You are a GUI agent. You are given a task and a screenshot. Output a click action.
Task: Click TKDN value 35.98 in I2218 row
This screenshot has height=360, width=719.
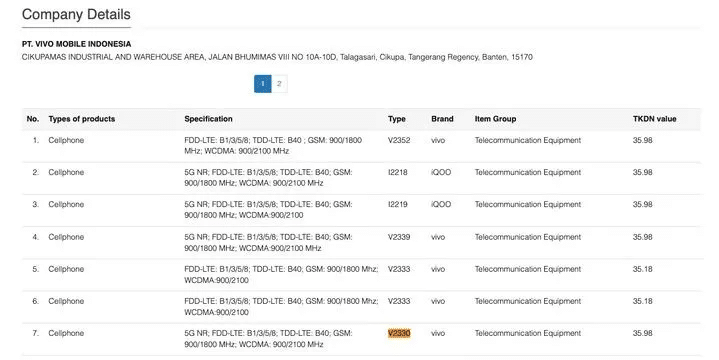(642, 172)
